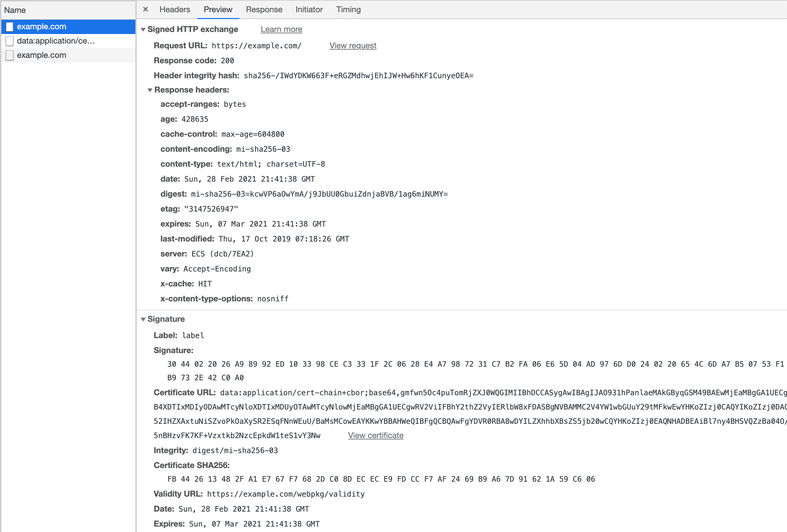Select the Preview tab
Viewport: 787px width, 532px height.
[218, 10]
